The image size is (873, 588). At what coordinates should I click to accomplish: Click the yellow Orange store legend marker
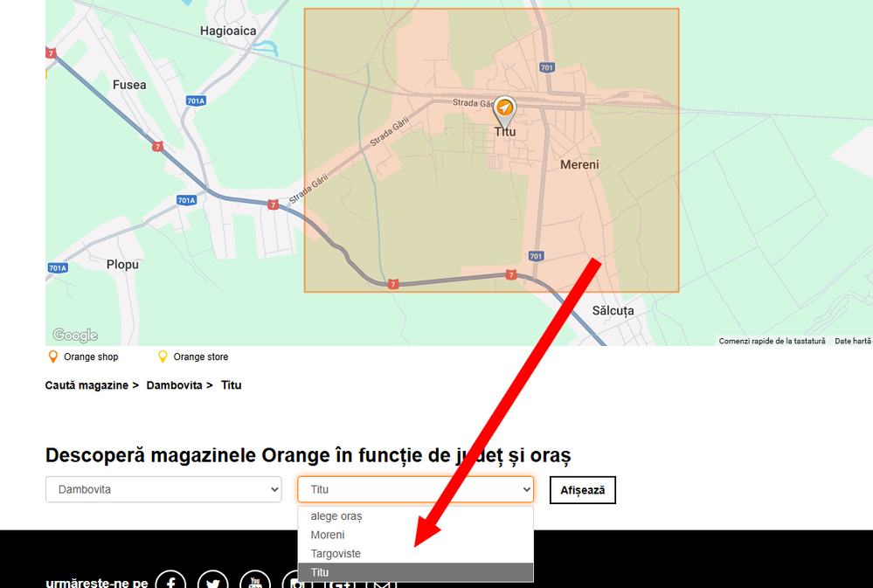(x=163, y=356)
